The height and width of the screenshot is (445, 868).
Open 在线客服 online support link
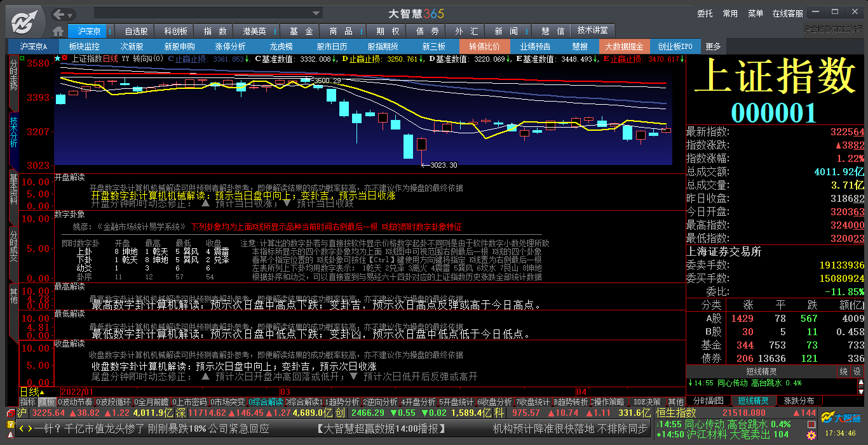[787, 13]
